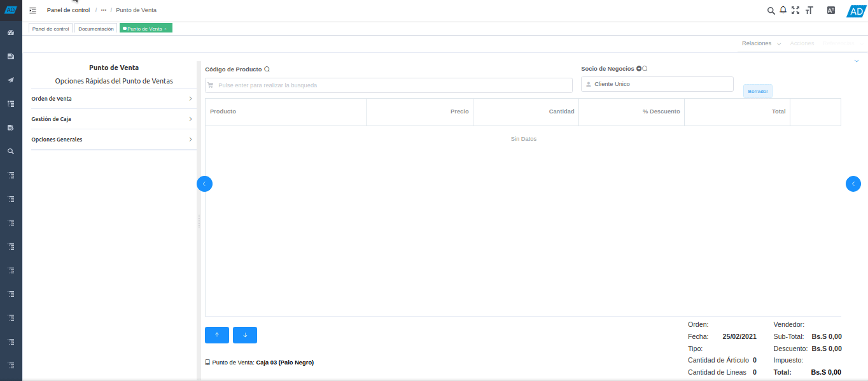Open the paper plane icon in the left rail
The image size is (868, 381).
pyautogui.click(x=10, y=80)
